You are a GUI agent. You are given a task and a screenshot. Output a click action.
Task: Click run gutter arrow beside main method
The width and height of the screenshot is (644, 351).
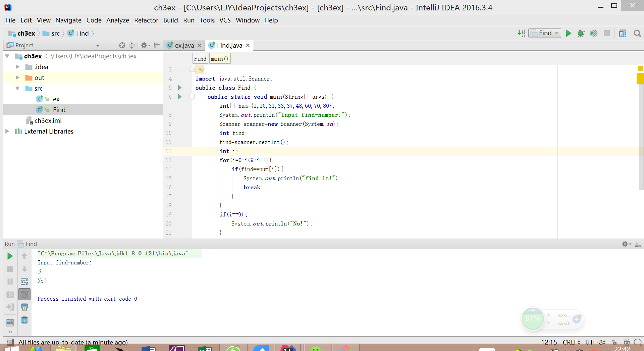coord(179,97)
